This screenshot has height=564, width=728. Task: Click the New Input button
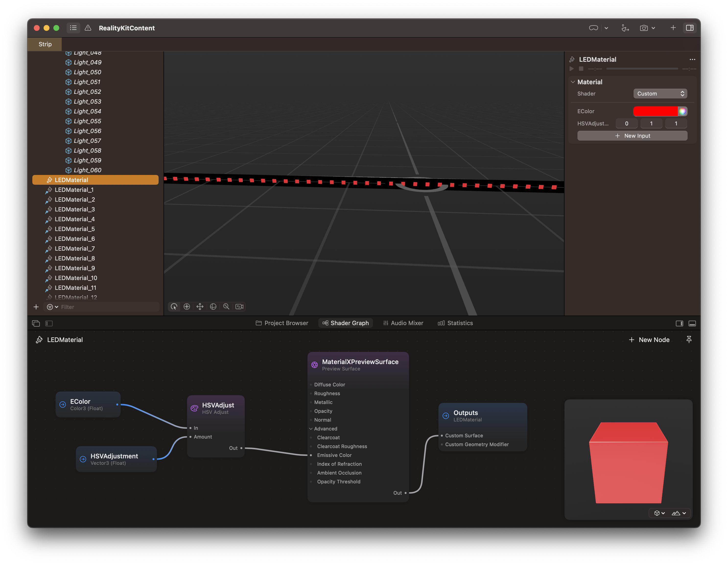point(632,136)
